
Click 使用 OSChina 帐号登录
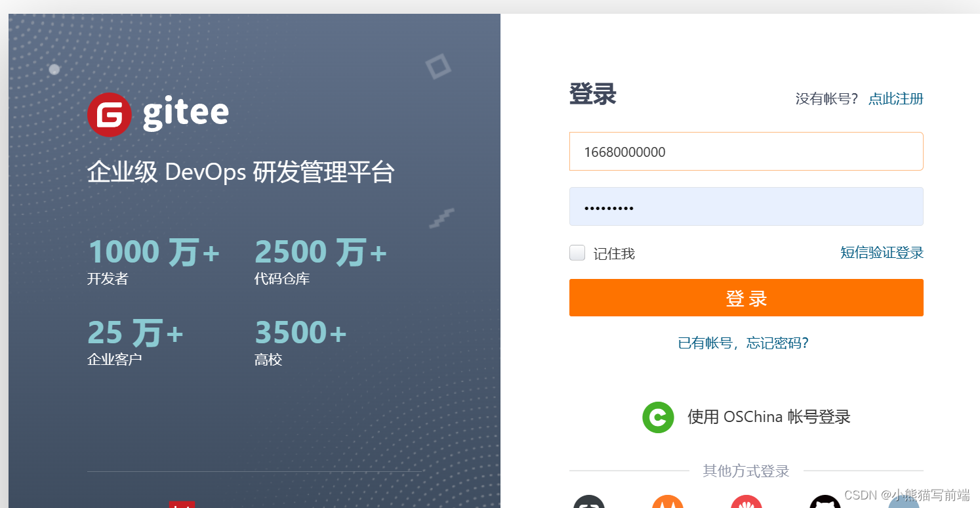pos(768,417)
